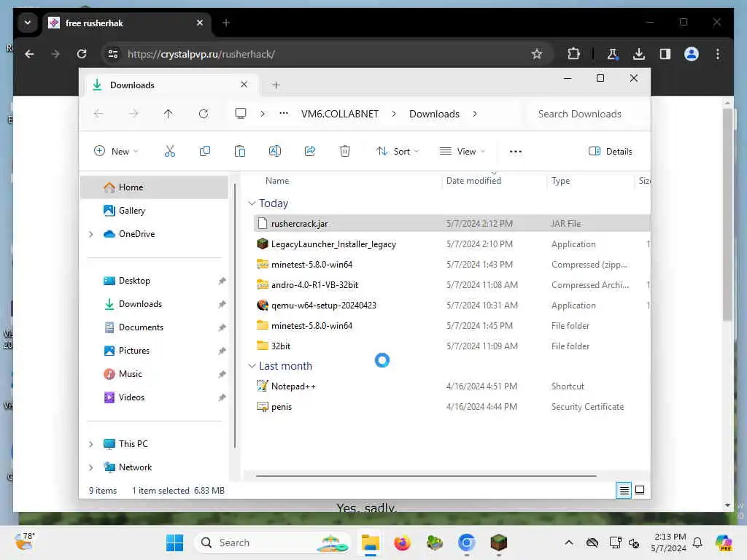Screen dimensions: 747x560
Task: Open a new Chrome tab
Action: click(226, 23)
